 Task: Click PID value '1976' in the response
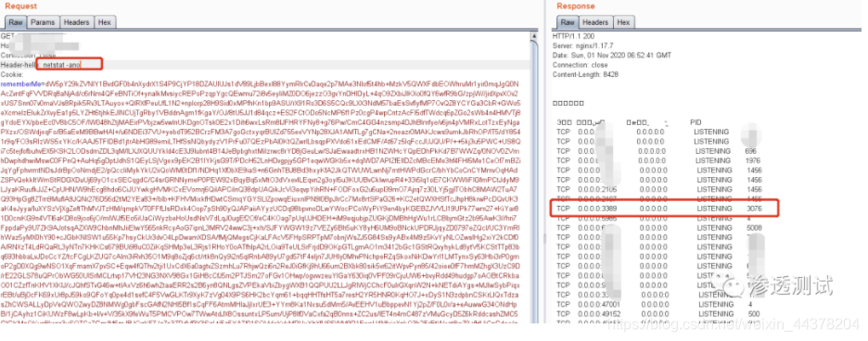753,160
